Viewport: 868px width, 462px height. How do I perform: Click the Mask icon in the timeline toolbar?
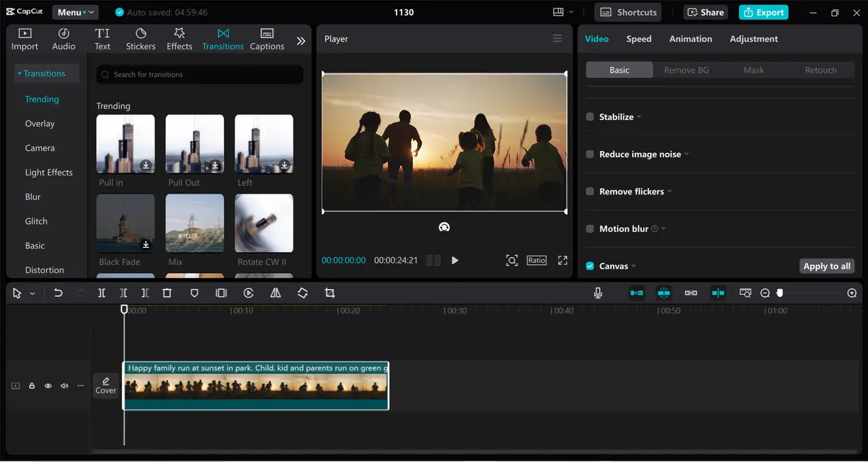click(x=195, y=293)
